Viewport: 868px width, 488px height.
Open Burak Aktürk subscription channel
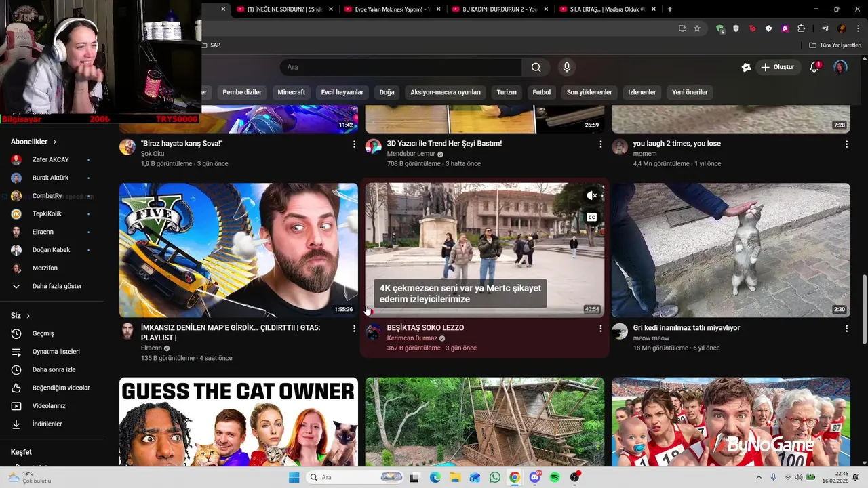(52, 178)
